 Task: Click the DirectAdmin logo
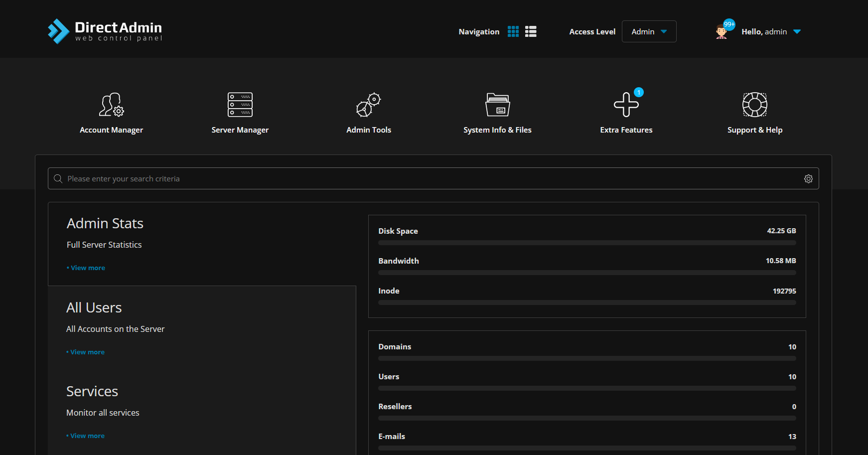click(x=105, y=31)
